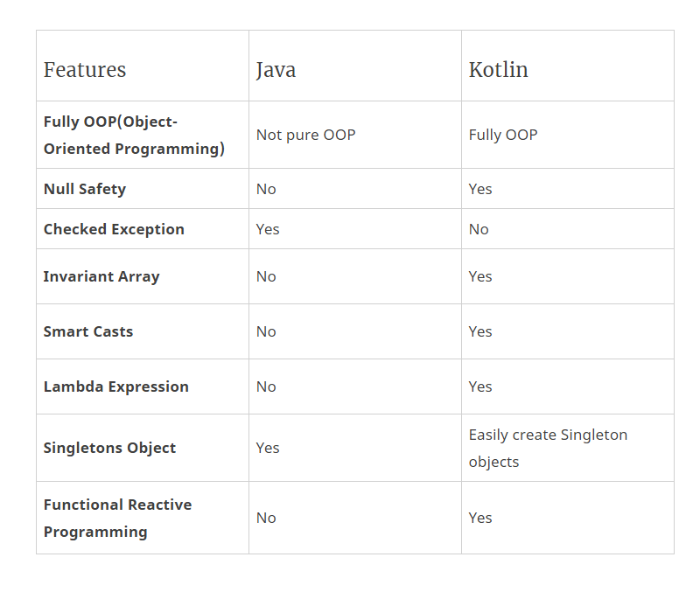Click the "Null Safety" feature label

click(85, 189)
